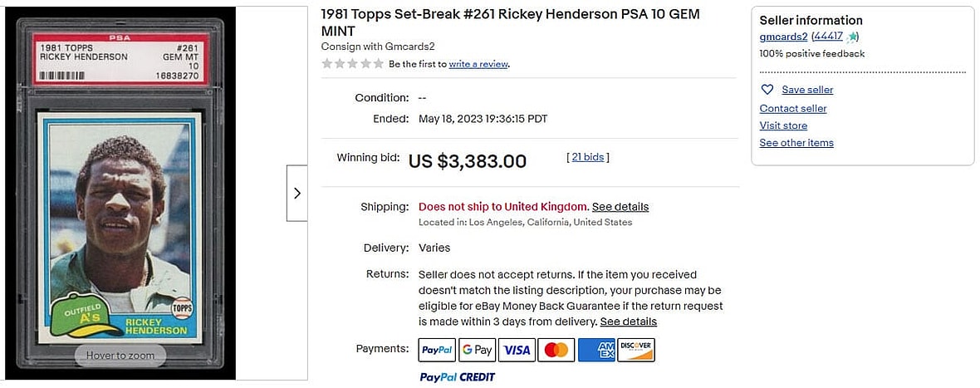
Task: Click the heart icon beside Save seller
Action: pos(767,90)
